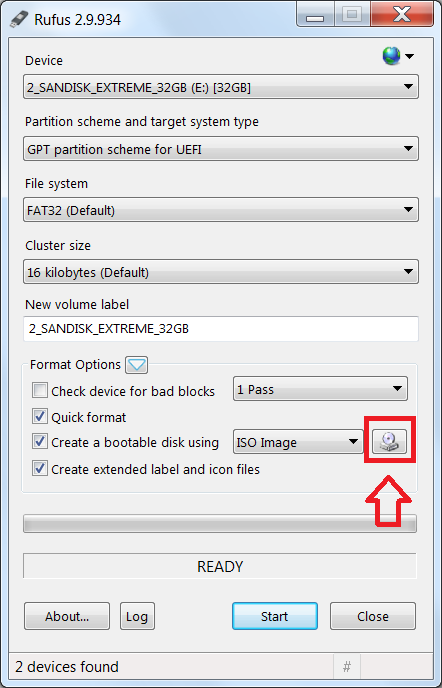Click the hash checksum icon in status bar
Image resolution: width=442 pixels, height=688 pixels.
(347, 667)
